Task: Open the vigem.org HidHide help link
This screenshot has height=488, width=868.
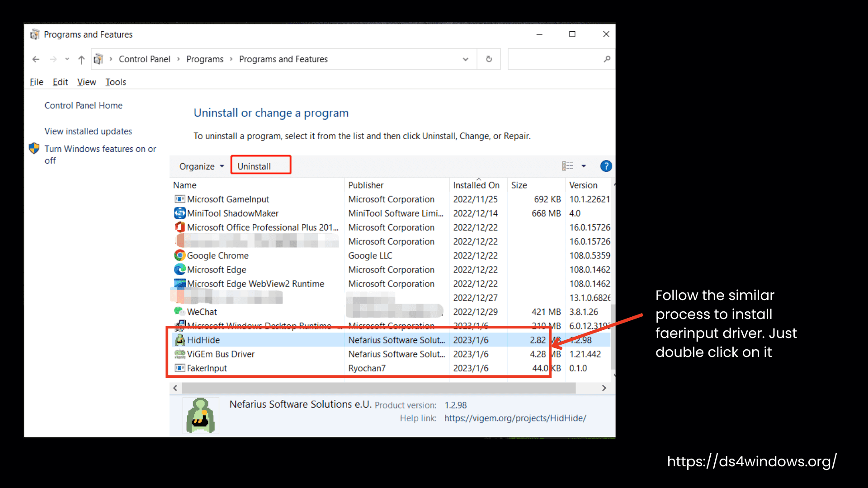Action: pyautogui.click(x=515, y=418)
